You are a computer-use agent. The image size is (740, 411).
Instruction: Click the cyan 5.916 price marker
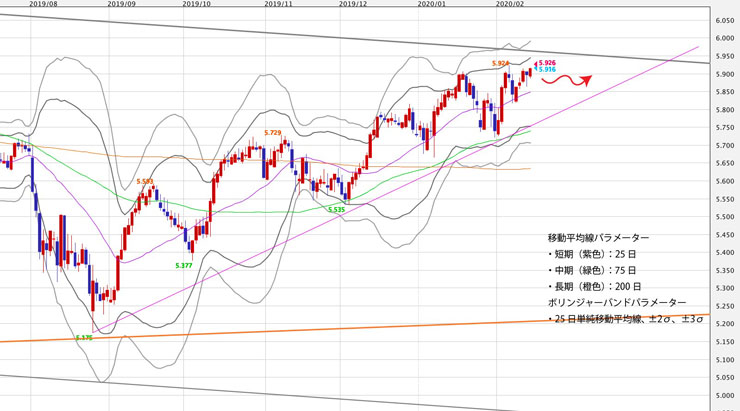tap(547, 69)
